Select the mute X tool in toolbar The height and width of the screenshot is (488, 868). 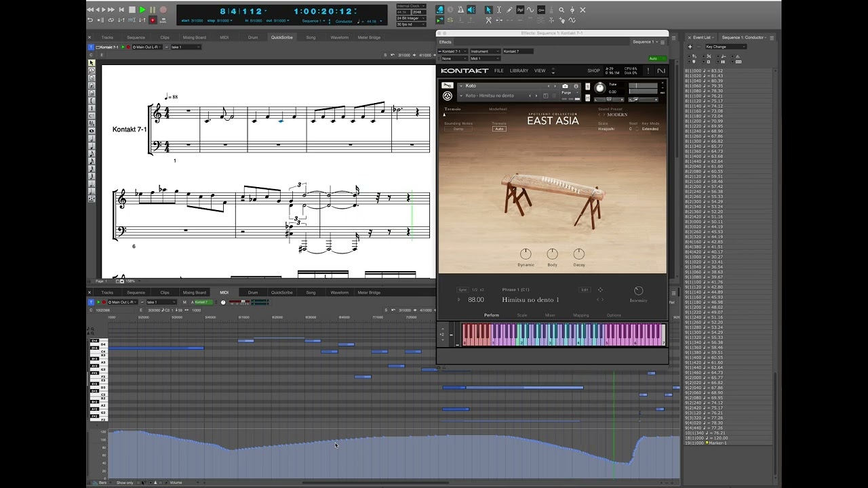(583, 10)
